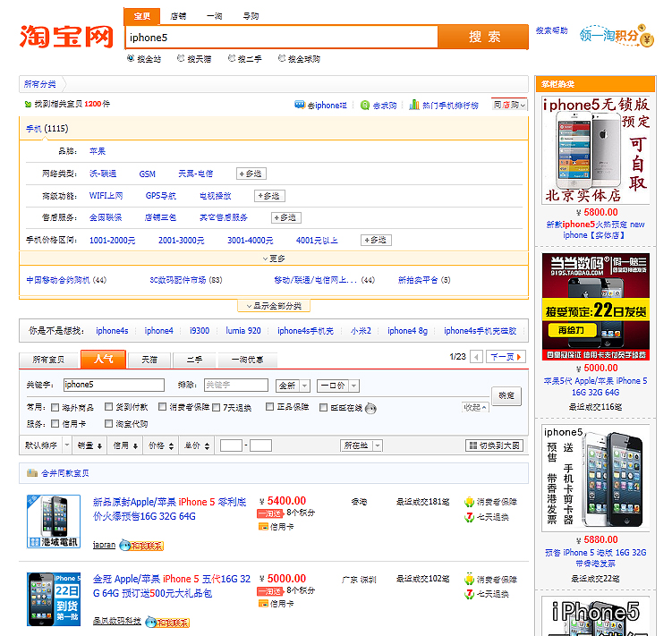Enable the 消费者保障 filter checkbox
The image size is (672, 636).
point(163,407)
